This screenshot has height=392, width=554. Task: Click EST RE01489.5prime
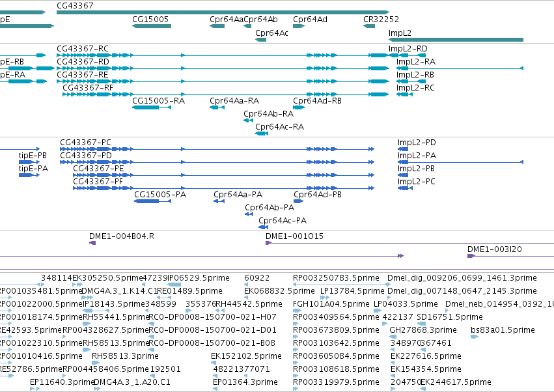tap(164, 298)
